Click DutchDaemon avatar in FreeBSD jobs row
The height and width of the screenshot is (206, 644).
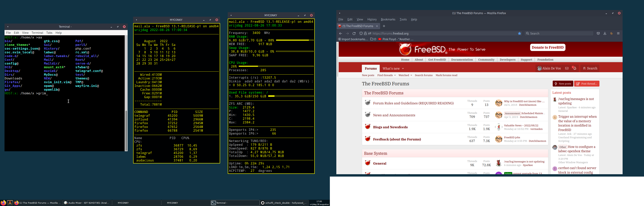499,139
